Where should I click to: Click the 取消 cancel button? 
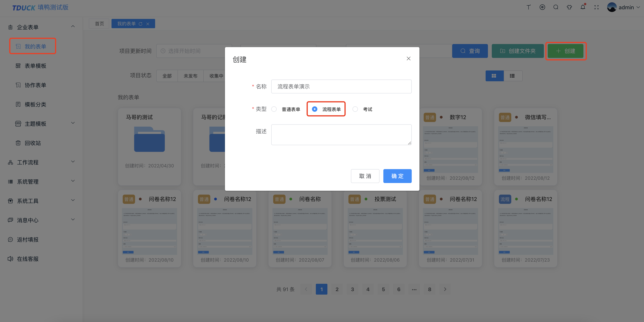pos(365,176)
